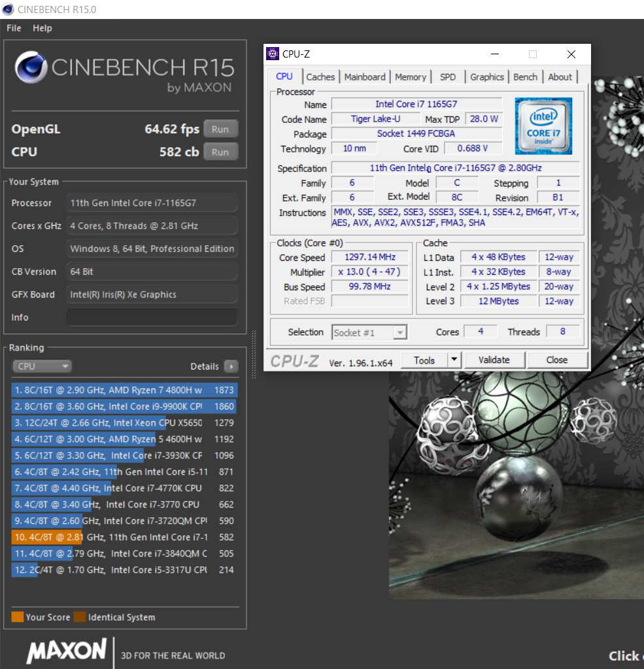Select the CPU tab in CPU-Z

click(x=284, y=77)
